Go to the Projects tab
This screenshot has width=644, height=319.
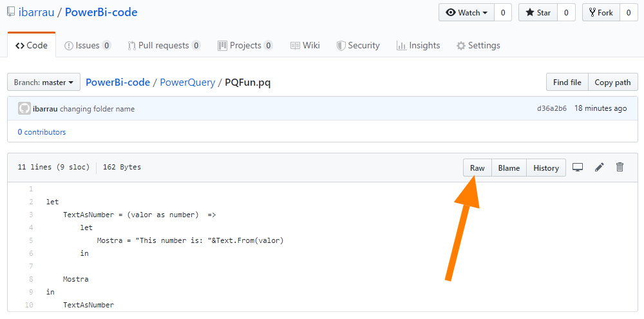(x=245, y=45)
